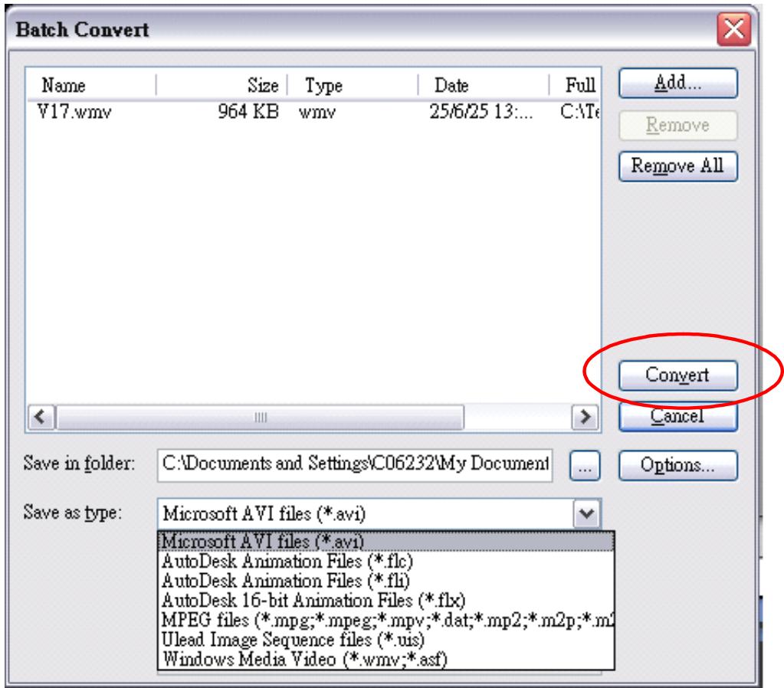Sort by the Date column header
Viewport: 784px width, 688px height.
click(x=484, y=85)
